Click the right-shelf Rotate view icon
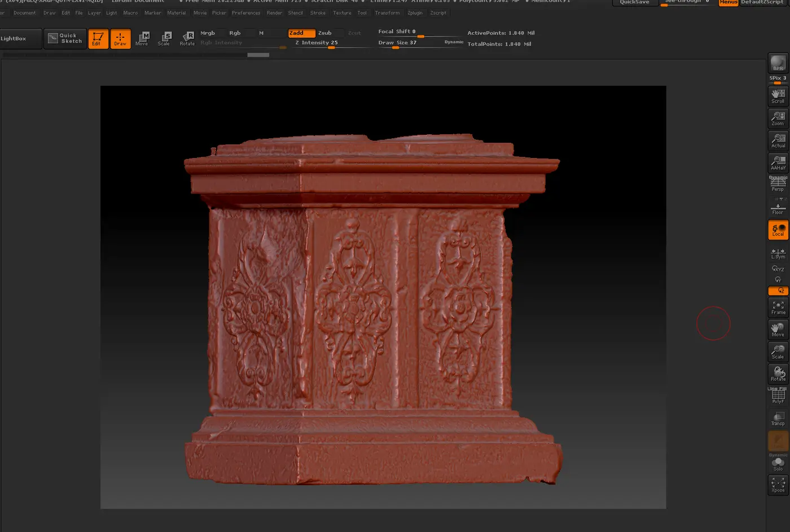790x532 pixels. 778,373
